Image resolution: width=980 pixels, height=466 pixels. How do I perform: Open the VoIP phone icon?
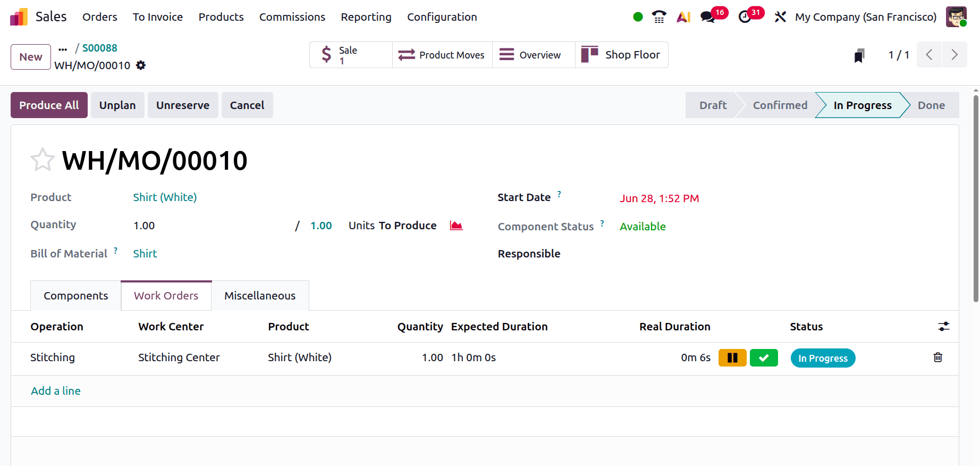(659, 17)
